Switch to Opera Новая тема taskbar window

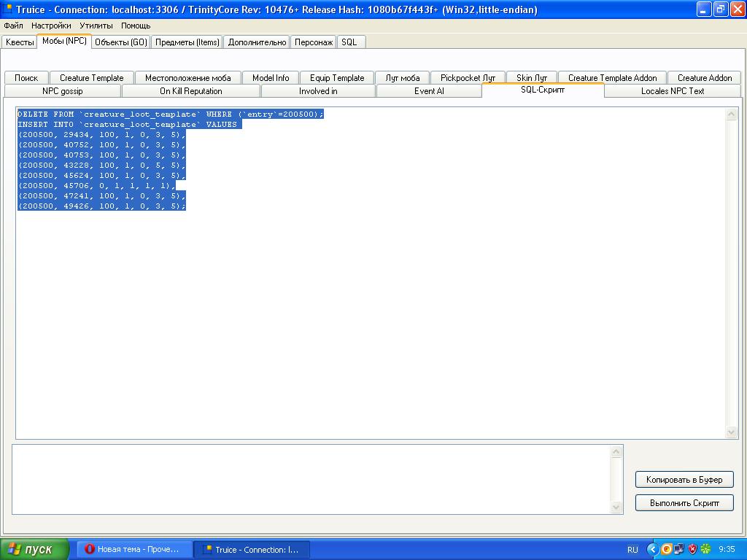(133, 550)
